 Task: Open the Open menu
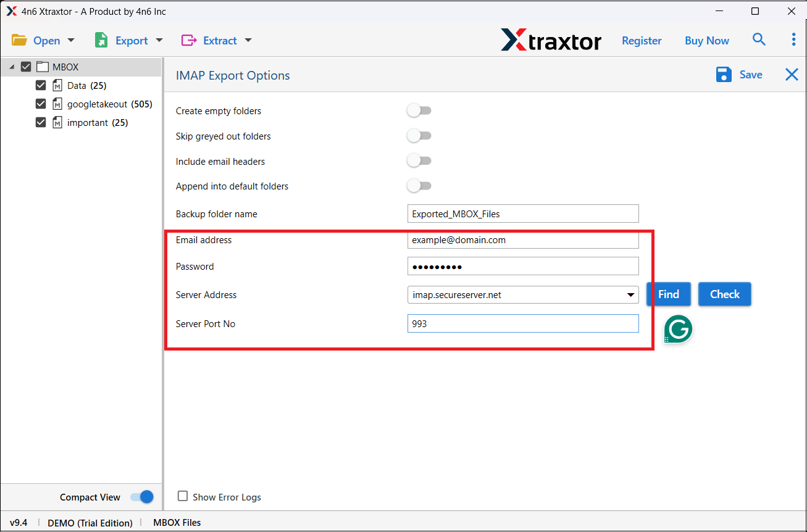(x=43, y=40)
